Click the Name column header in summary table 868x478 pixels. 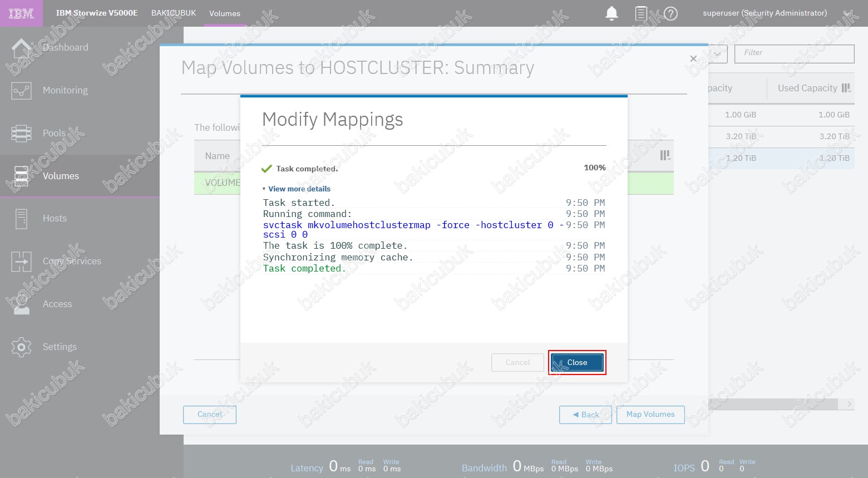(x=217, y=156)
